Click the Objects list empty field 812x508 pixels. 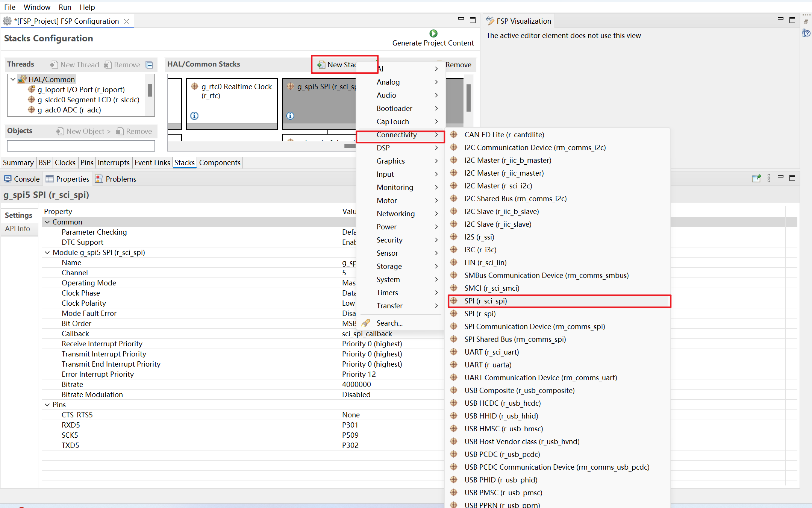81,146
